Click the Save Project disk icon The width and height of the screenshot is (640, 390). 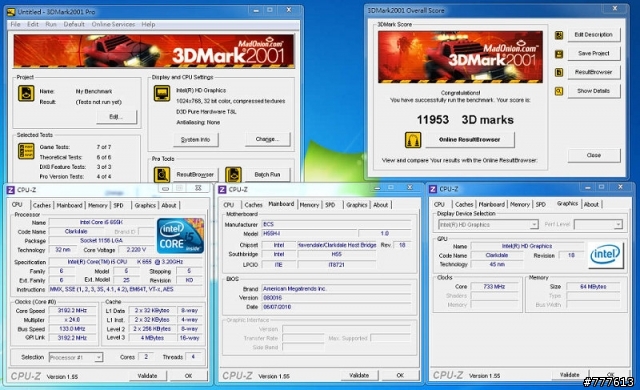point(559,54)
